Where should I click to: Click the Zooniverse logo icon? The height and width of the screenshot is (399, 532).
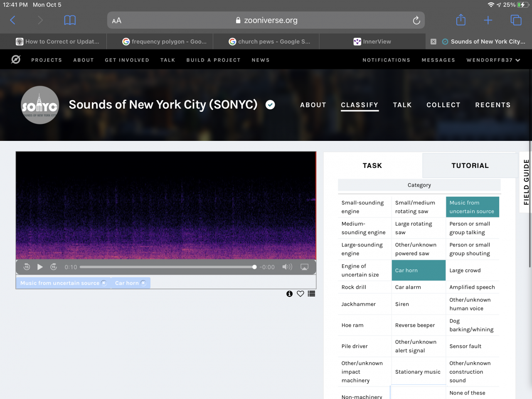[x=16, y=60]
